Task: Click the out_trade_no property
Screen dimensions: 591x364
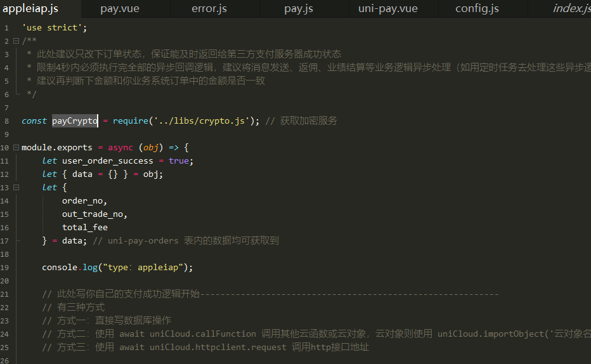Action: (x=94, y=214)
